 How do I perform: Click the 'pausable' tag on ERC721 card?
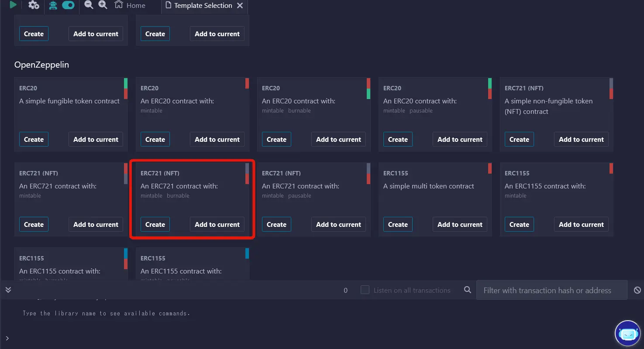[x=300, y=196]
